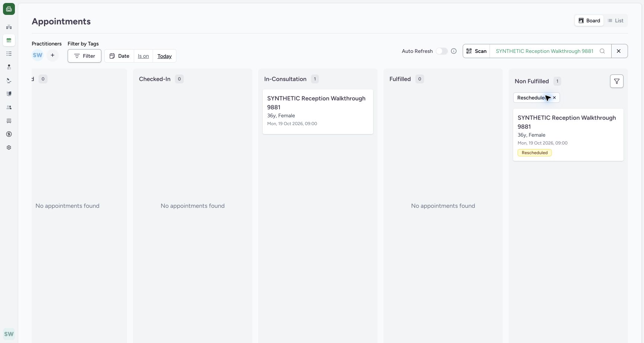Viewport: 644px width, 343px height.
Task: Open the hospital logo home icon
Action: 9,9
